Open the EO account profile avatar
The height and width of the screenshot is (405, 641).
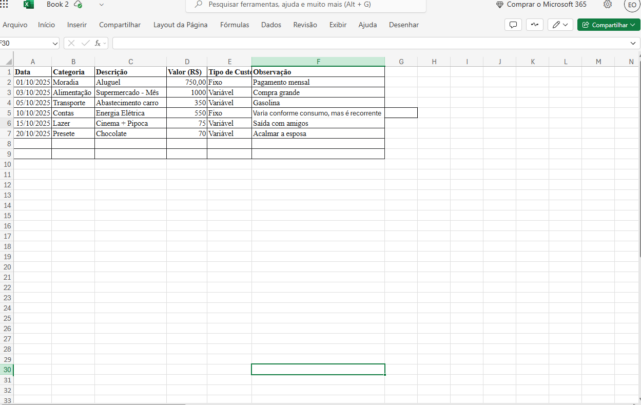coord(632,5)
